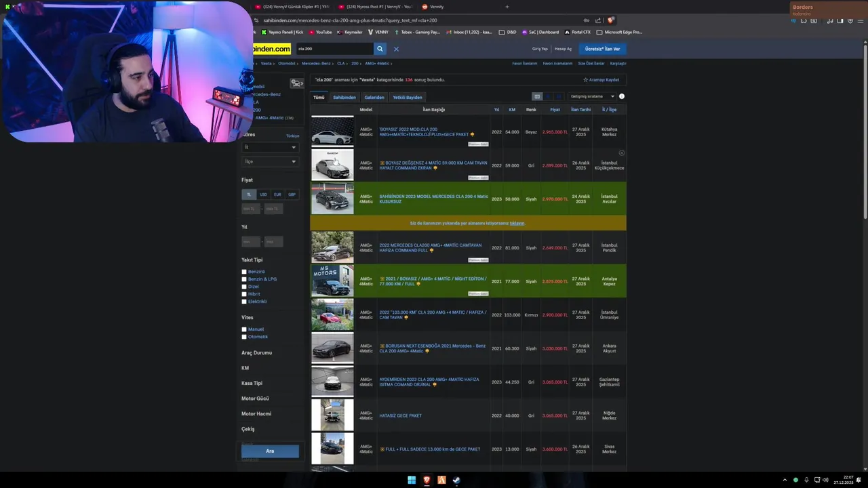Image resolution: width=868 pixels, height=488 pixels.
Task: Open the Tebex Gaming Pay bookmark
Action: click(x=417, y=32)
